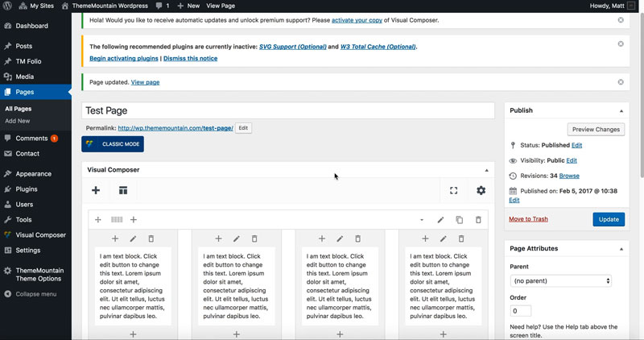Click activate your copy link
Screen dimensions: 644x340
click(357, 20)
